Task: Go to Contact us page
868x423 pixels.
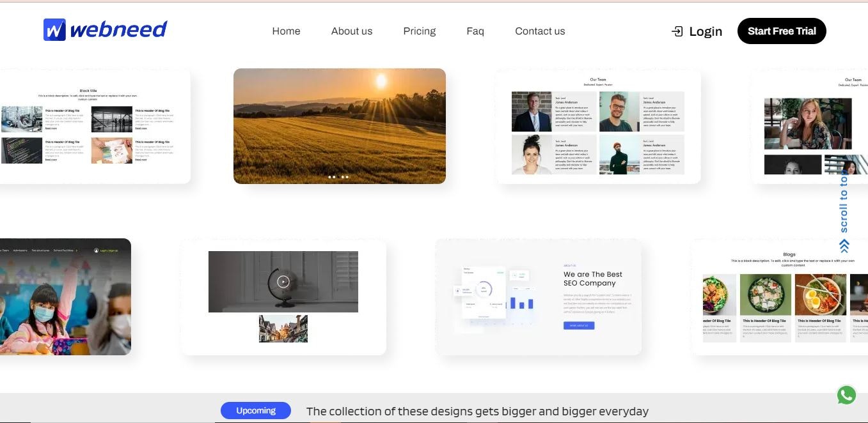Action: 540,31
